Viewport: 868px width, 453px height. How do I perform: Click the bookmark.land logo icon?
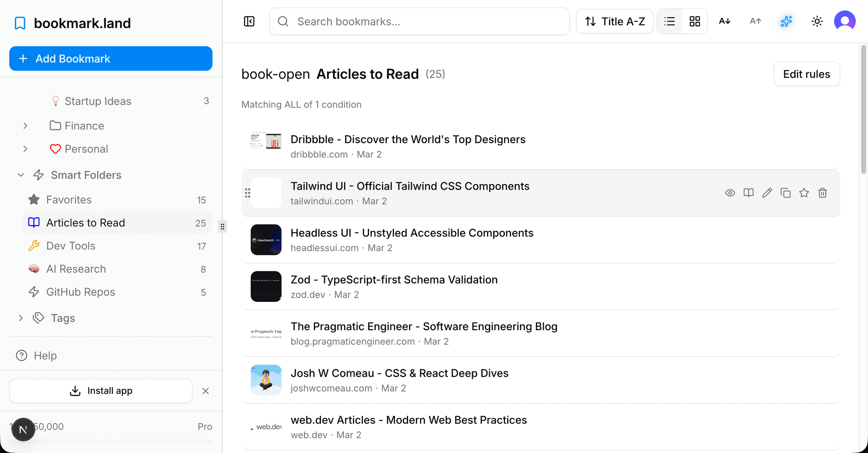(20, 23)
